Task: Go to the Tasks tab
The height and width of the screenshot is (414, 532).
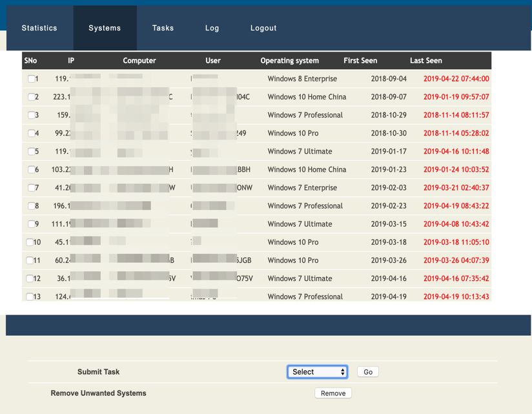Action: (163, 28)
